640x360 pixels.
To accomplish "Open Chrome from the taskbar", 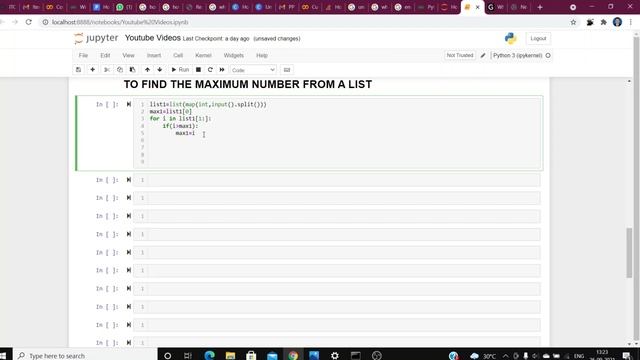I will point(293,356).
